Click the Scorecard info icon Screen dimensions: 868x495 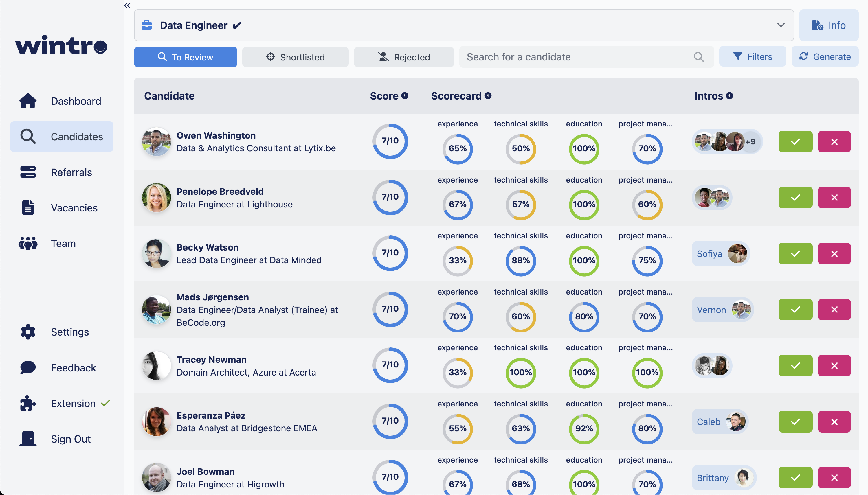click(x=488, y=96)
